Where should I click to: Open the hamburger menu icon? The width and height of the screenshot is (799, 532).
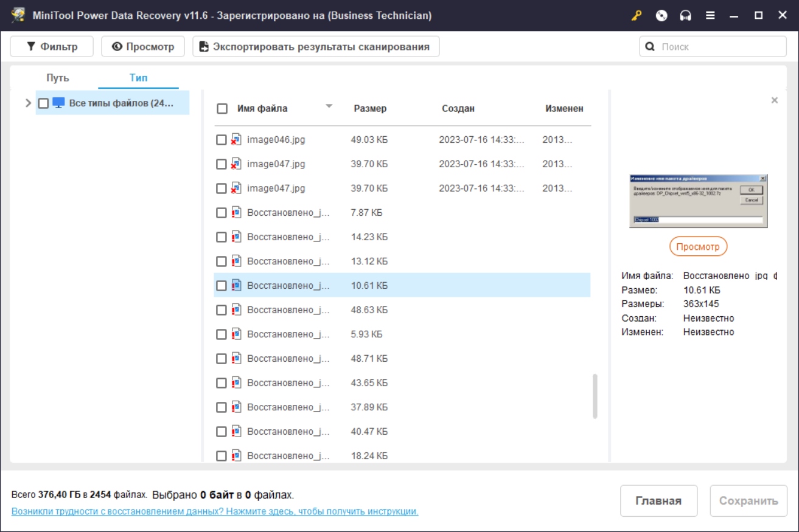[710, 16]
